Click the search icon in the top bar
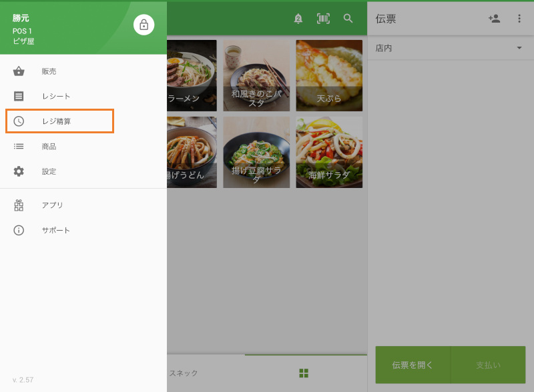Screen dimensions: 534x392 click(x=348, y=19)
